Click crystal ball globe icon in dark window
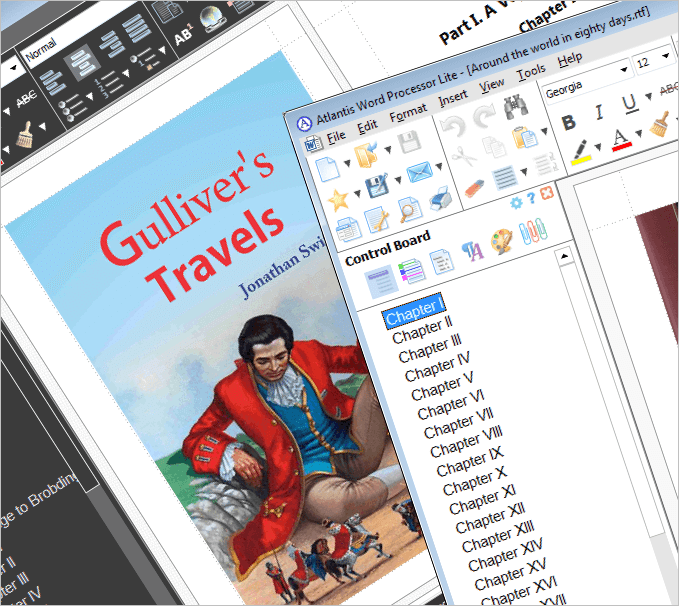This screenshot has height=606, width=679. point(211,19)
